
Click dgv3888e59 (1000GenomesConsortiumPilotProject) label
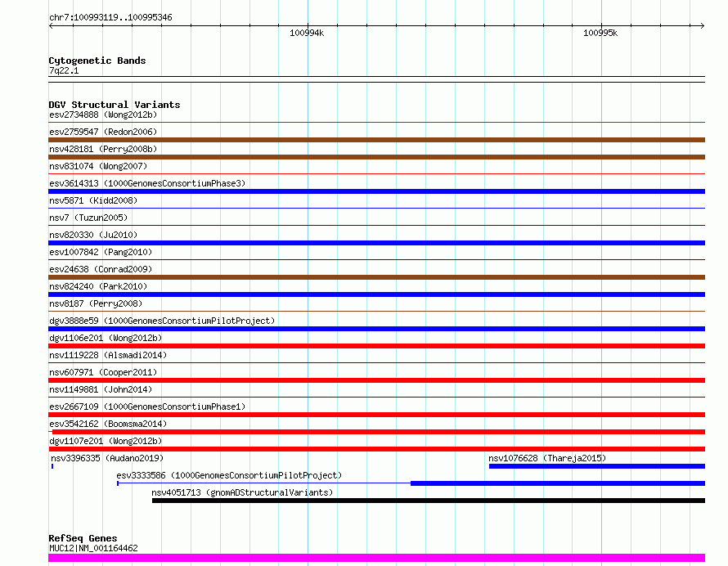point(162,321)
